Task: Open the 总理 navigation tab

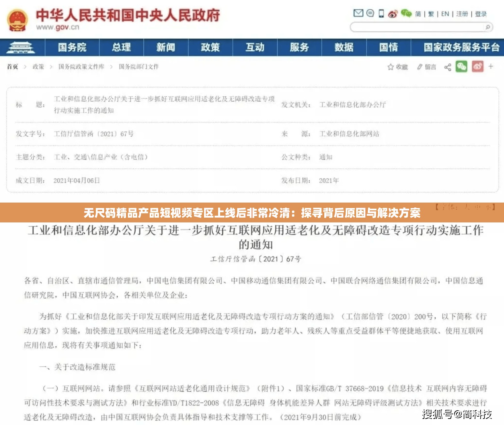Action: [x=122, y=47]
